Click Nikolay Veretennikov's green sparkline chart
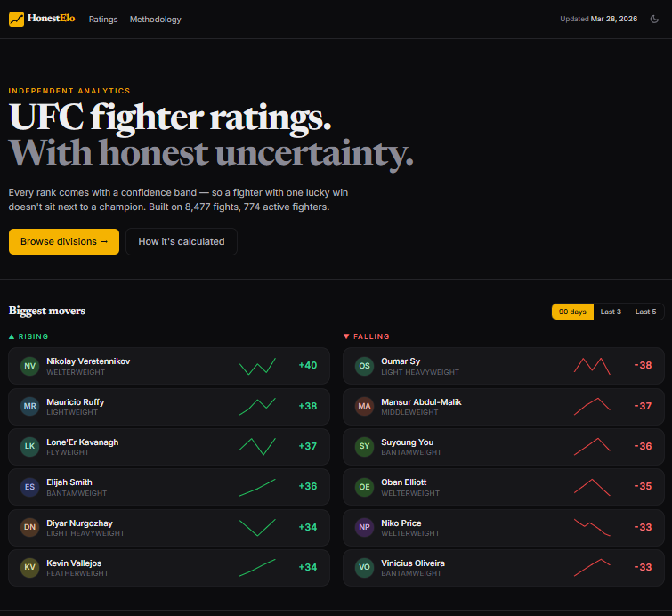672x616 pixels. (x=257, y=366)
